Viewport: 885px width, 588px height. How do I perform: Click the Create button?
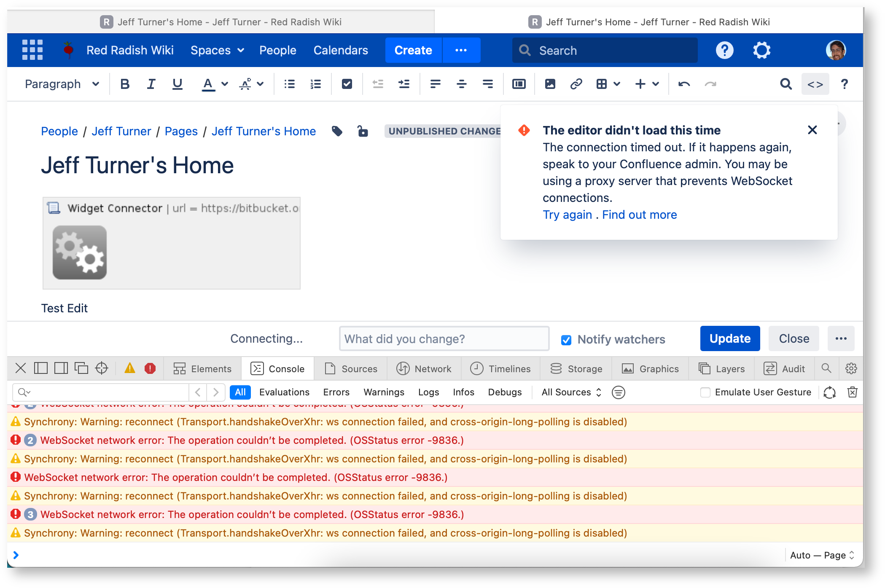413,50
